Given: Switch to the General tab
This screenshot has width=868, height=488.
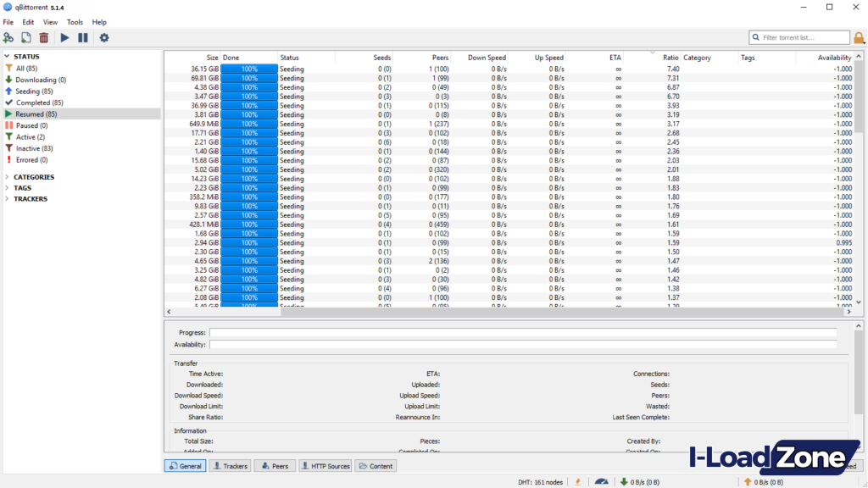Looking at the screenshot, I should (185, 466).
